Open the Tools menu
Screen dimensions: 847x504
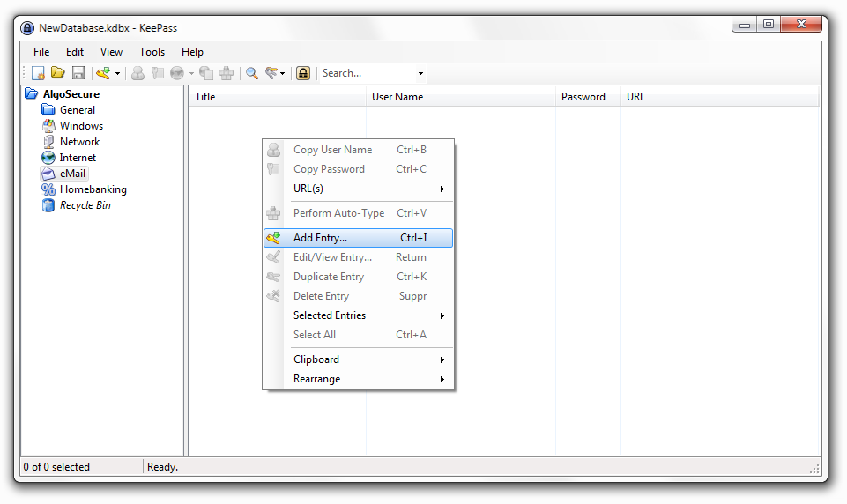tap(152, 52)
